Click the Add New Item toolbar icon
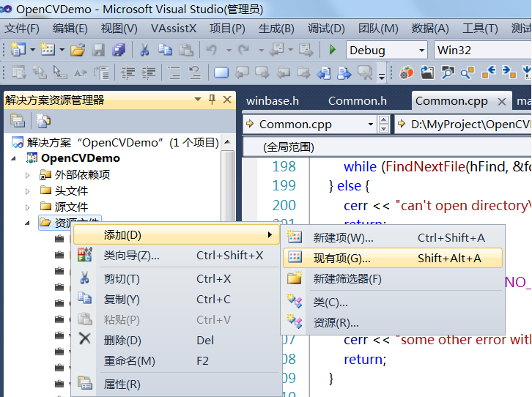This screenshot has height=397, width=532. [x=48, y=50]
